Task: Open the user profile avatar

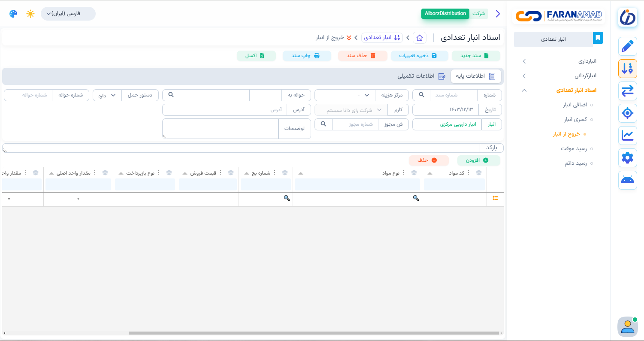Action: [x=627, y=326]
